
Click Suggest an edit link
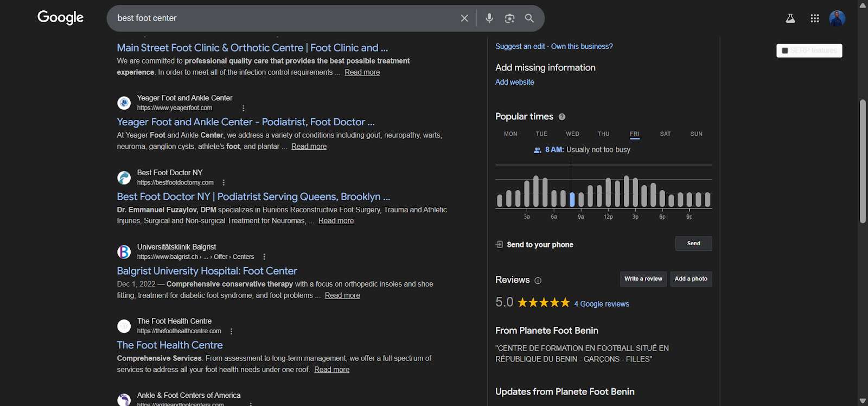[x=520, y=47]
